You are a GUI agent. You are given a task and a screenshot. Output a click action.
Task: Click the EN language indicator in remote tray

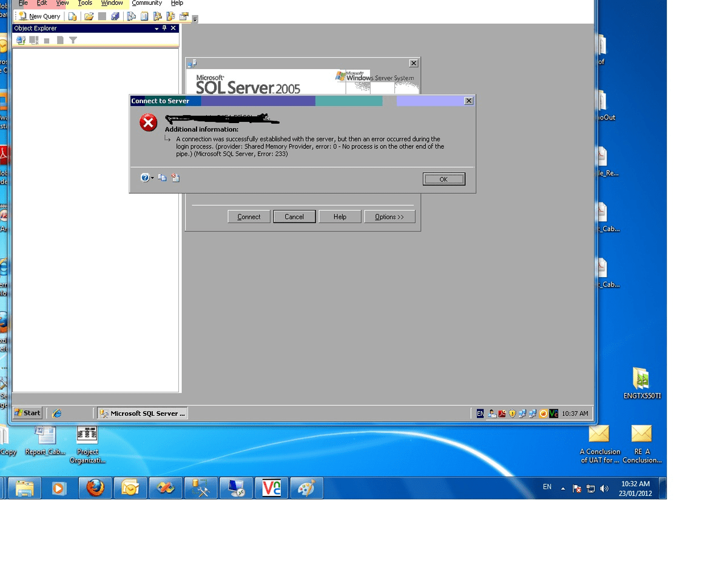coord(480,413)
